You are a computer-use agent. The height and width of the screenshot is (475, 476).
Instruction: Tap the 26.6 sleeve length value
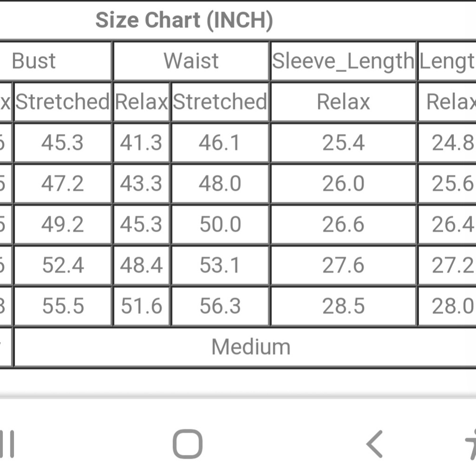(343, 225)
